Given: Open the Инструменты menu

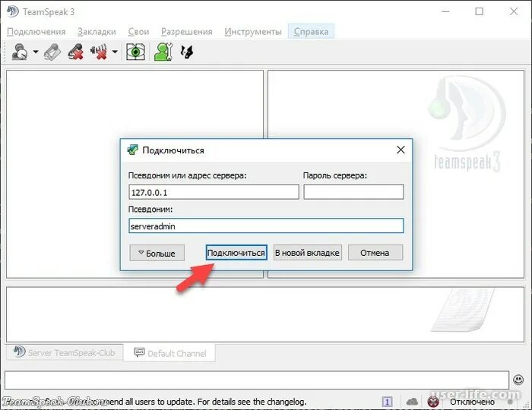Looking at the screenshot, I should 253,32.
